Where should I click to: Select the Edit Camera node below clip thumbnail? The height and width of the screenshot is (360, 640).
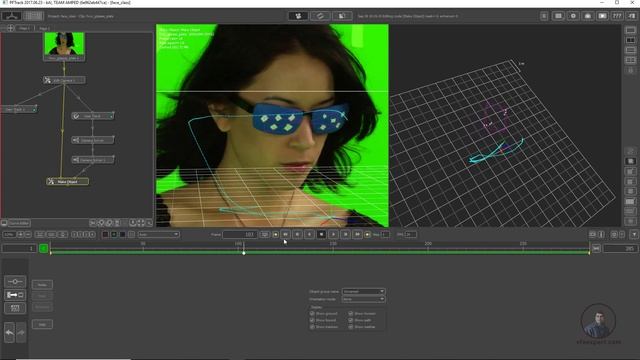point(64,80)
